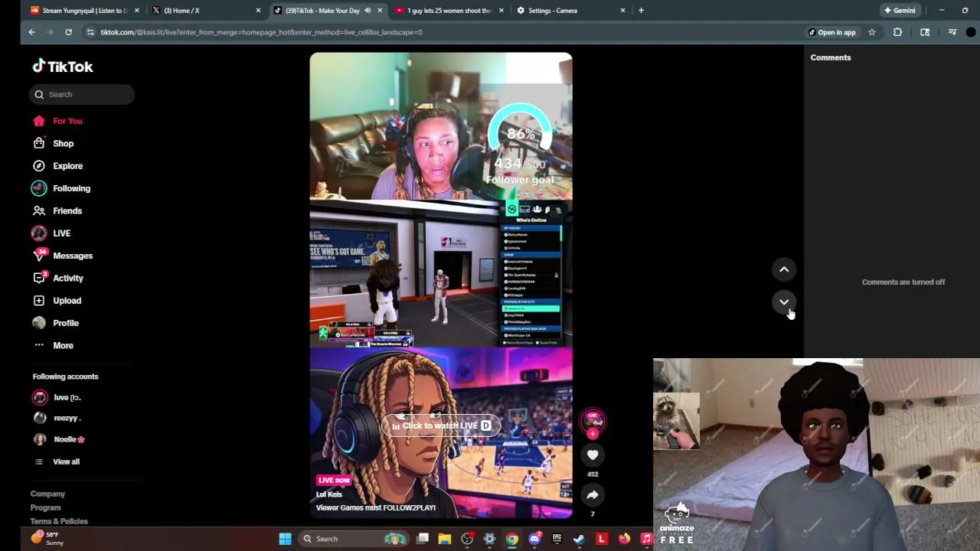Open Firefox from the taskbar
980x551 pixels.
[625, 539]
